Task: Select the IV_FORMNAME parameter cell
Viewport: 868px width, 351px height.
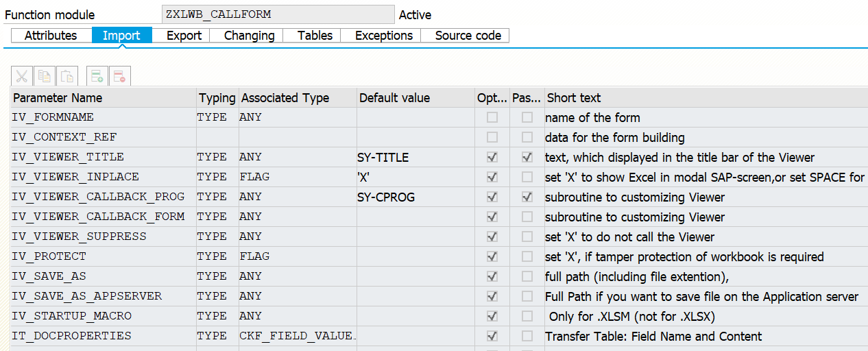Action: click(104, 117)
